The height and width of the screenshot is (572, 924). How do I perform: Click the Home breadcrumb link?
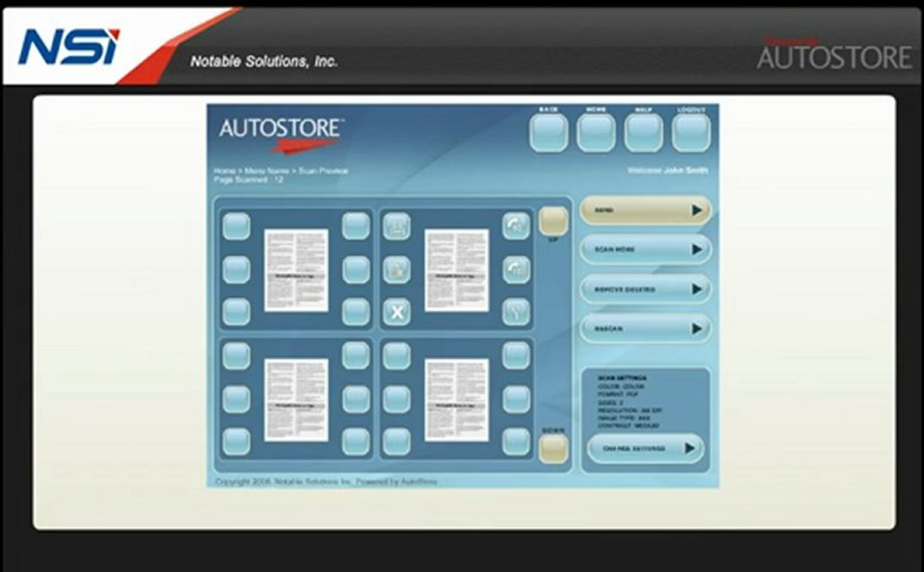tap(225, 171)
